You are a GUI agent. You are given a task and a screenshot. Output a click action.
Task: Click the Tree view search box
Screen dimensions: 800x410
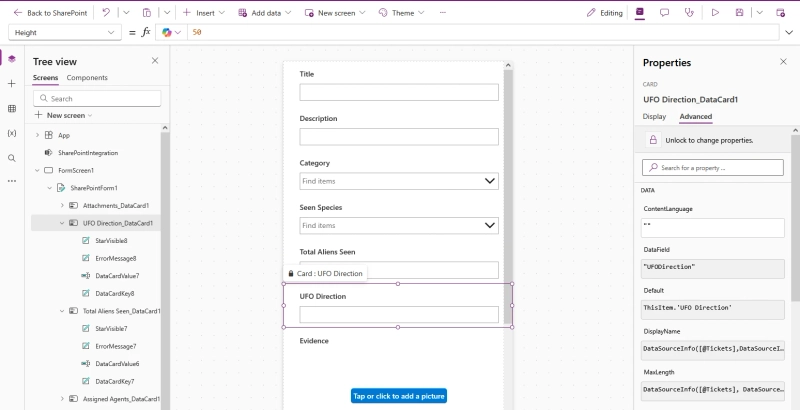point(97,98)
